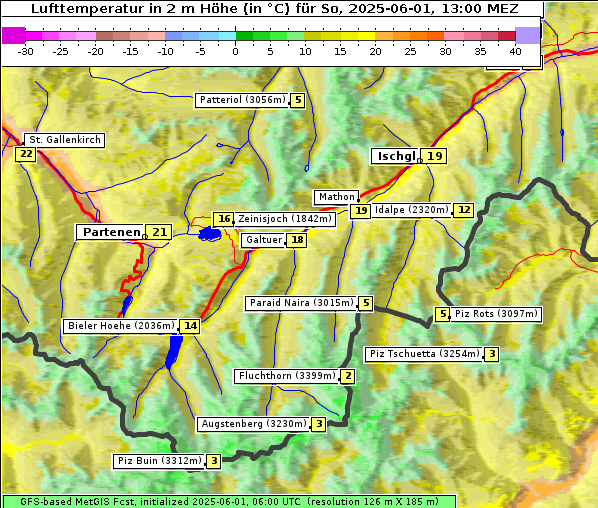
Task: Click temperature value 14 beside Bieler Hoehe
Action: click(x=190, y=326)
